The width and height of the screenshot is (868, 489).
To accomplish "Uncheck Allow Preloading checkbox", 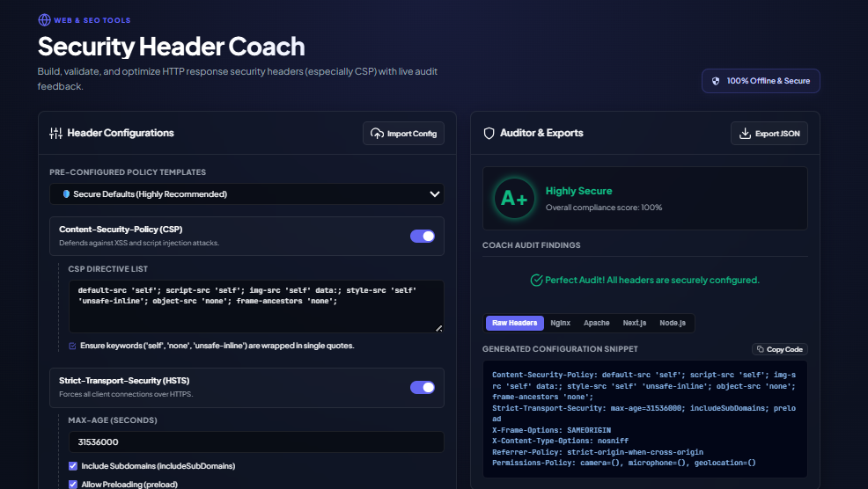I will click(x=72, y=484).
